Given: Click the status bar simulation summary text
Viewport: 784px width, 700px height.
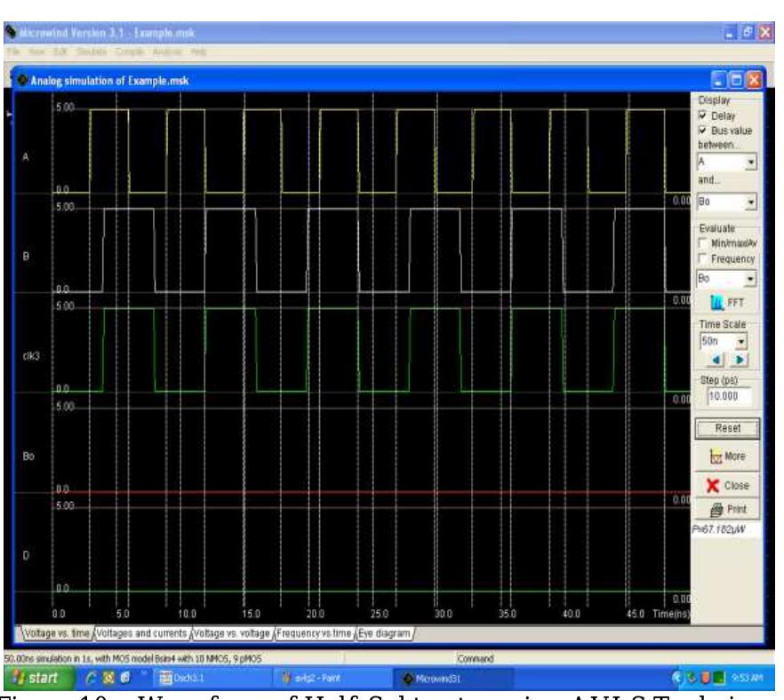Looking at the screenshot, I should [x=132, y=658].
